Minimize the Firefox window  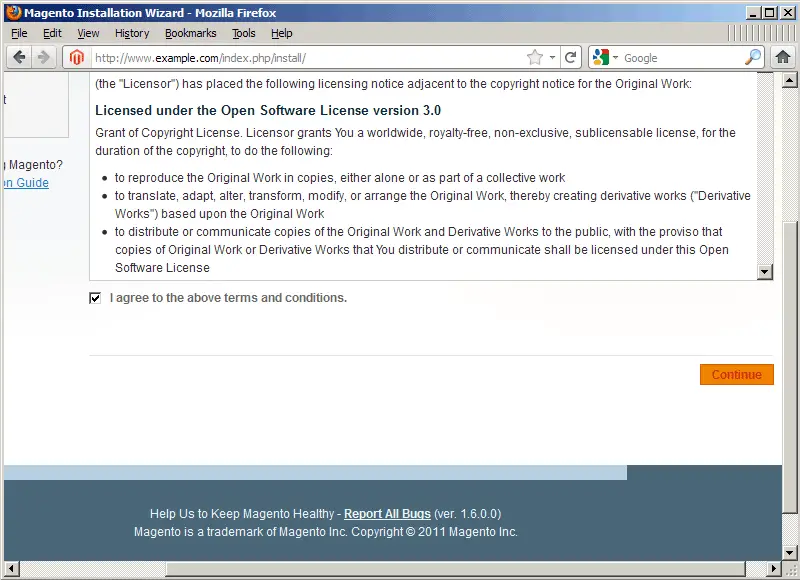753,13
